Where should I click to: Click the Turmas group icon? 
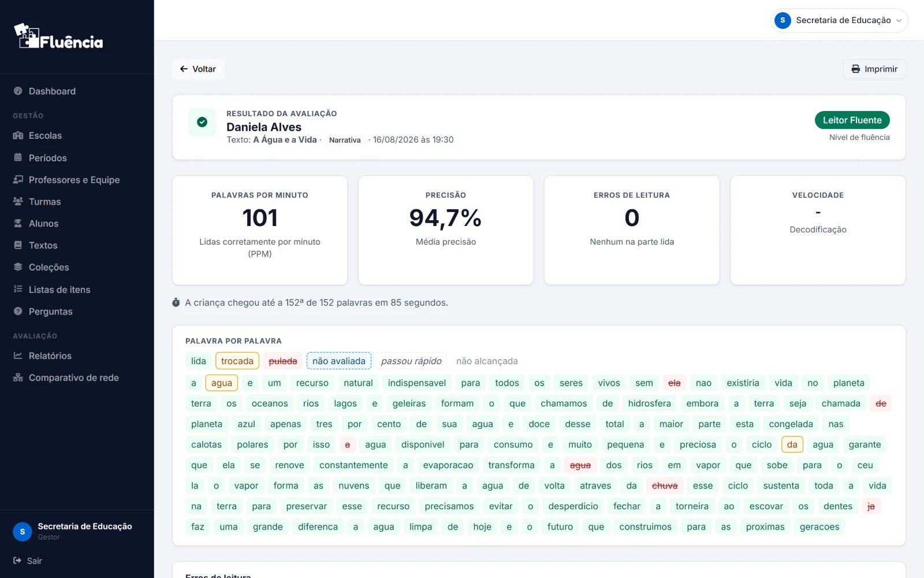[x=18, y=201]
